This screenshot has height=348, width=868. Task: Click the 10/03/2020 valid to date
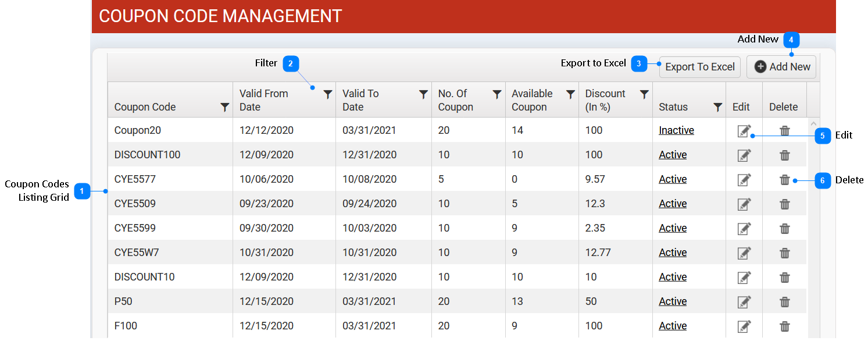pos(370,228)
